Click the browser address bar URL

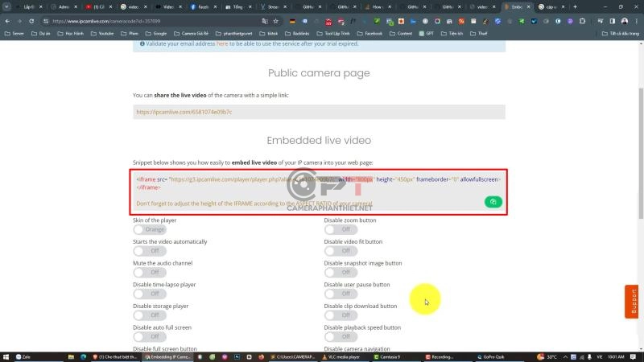[161, 20]
